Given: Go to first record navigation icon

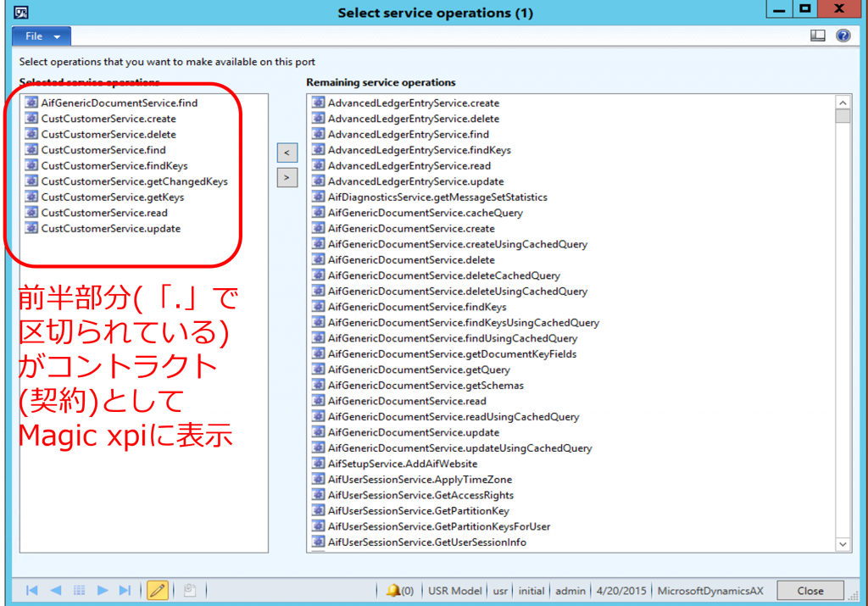Looking at the screenshot, I should coord(32,590).
